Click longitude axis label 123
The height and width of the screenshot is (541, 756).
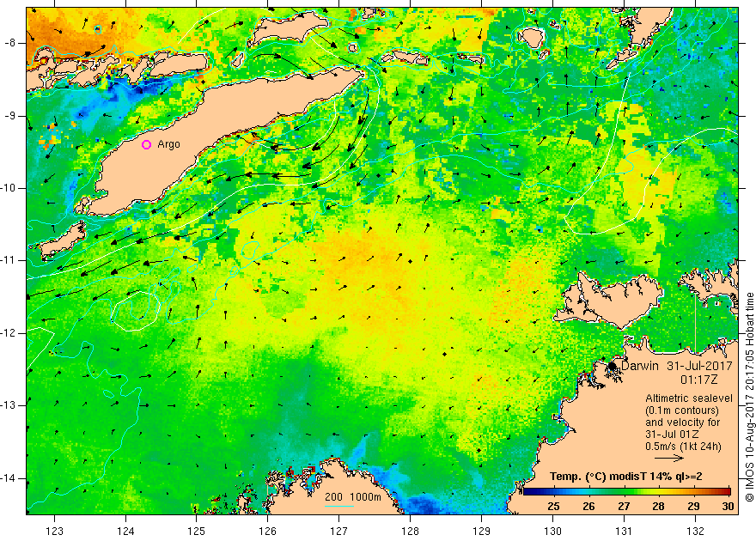pos(54,531)
